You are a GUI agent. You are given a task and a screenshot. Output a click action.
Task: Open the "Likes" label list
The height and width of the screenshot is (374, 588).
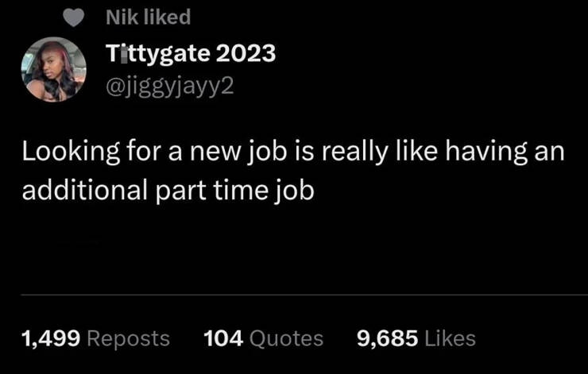(451, 338)
